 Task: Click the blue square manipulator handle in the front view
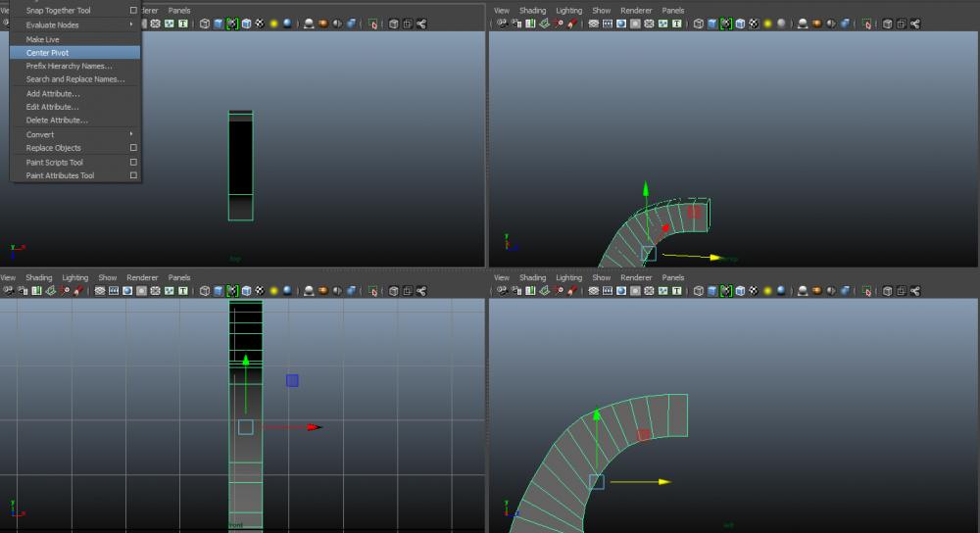tap(292, 380)
